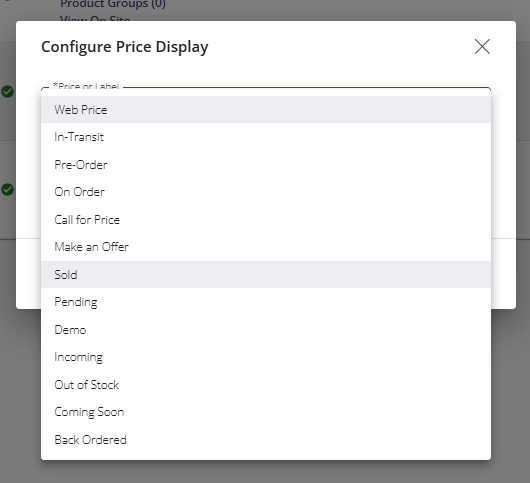The image size is (530, 483).
Task: Choose Pending from the list
Action: [x=266, y=302]
